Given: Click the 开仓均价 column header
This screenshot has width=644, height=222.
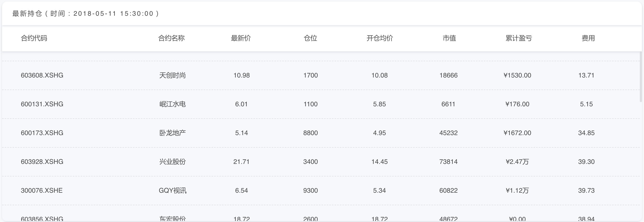Looking at the screenshot, I should tap(379, 38).
